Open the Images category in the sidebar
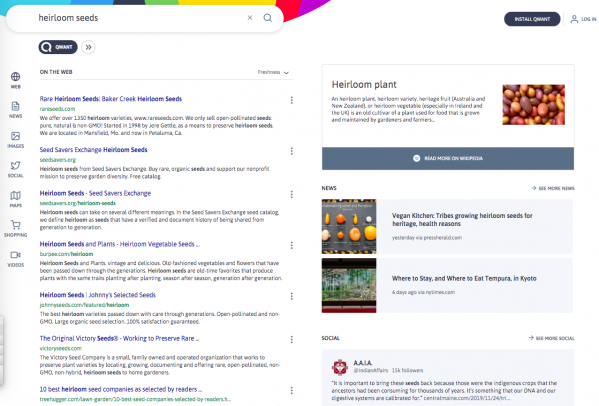This screenshot has width=599, height=406. click(15, 140)
